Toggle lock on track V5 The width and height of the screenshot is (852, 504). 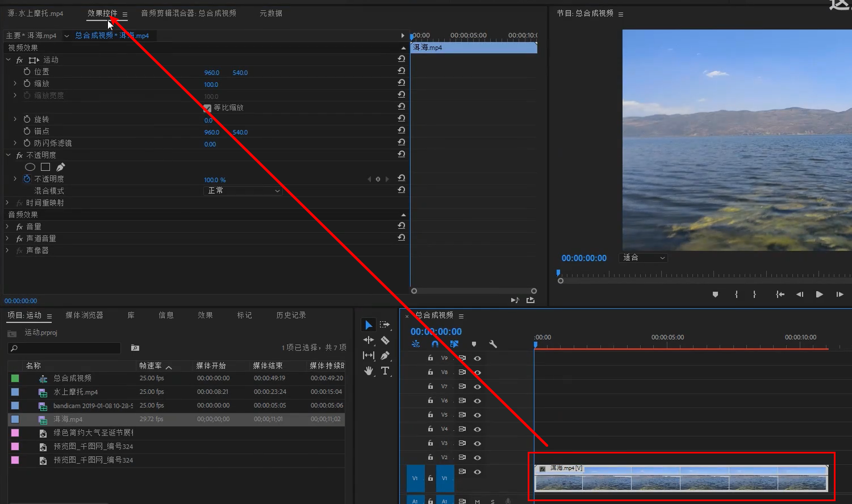pyautogui.click(x=430, y=415)
